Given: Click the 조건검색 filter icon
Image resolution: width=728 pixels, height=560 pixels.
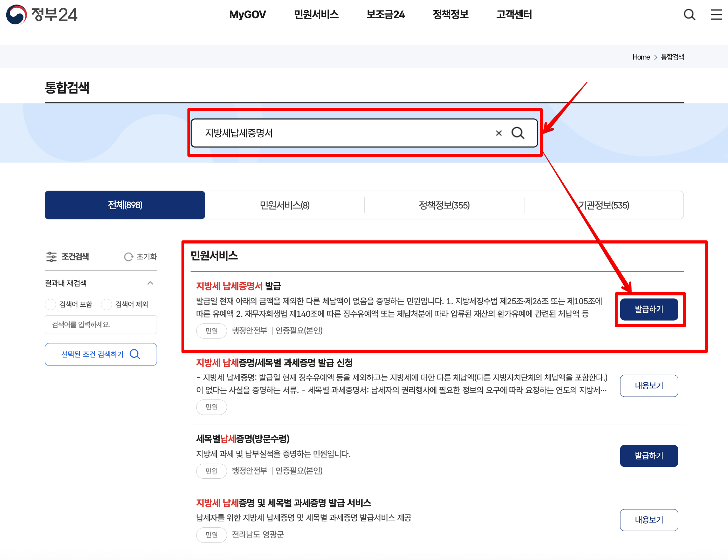Looking at the screenshot, I should (51, 257).
